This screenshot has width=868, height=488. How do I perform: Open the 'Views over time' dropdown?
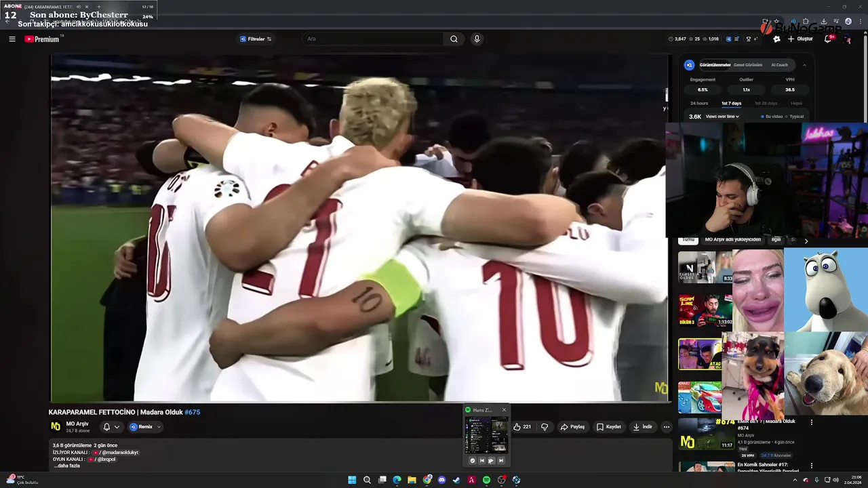point(722,117)
